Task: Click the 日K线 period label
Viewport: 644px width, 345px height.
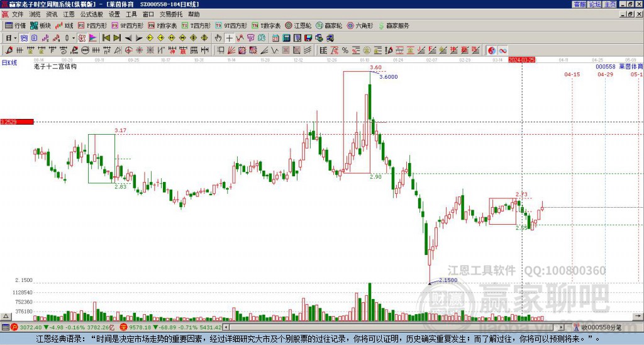Action: coord(9,63)
